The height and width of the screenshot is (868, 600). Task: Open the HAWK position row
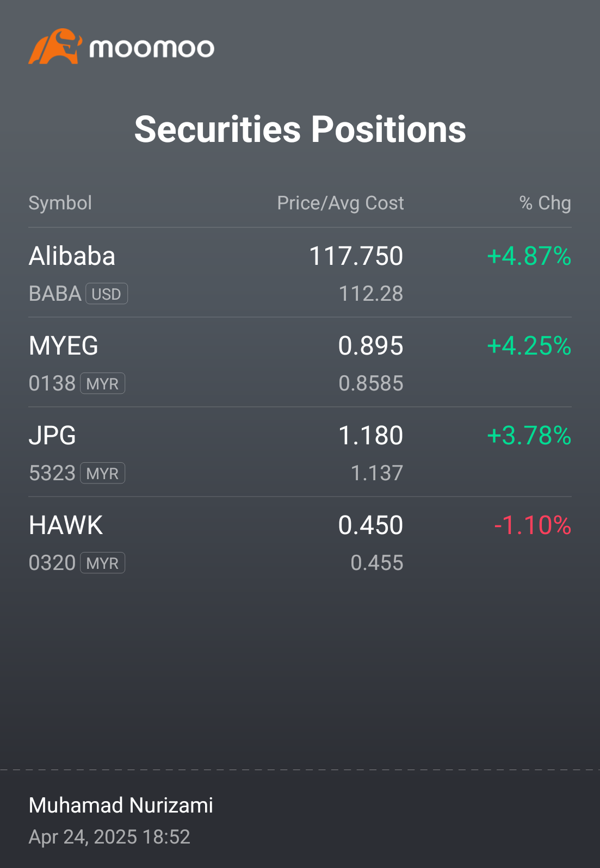click(x=300, y=542)
